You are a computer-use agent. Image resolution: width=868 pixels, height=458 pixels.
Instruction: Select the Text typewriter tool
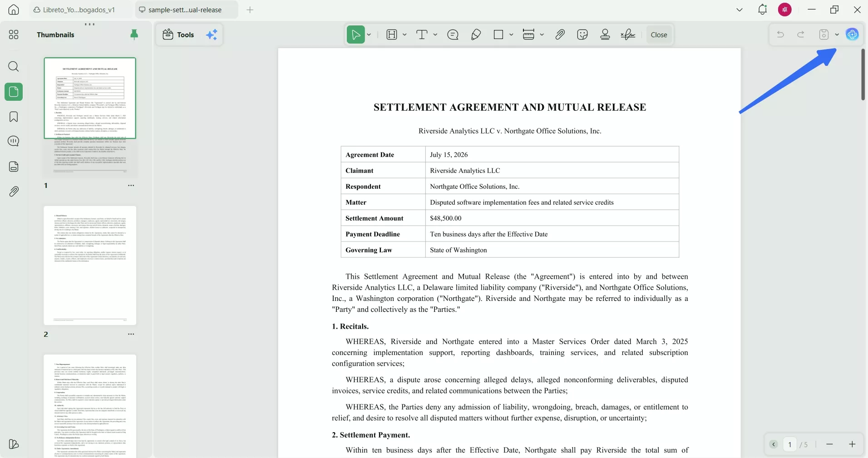[x=422, y=34]
